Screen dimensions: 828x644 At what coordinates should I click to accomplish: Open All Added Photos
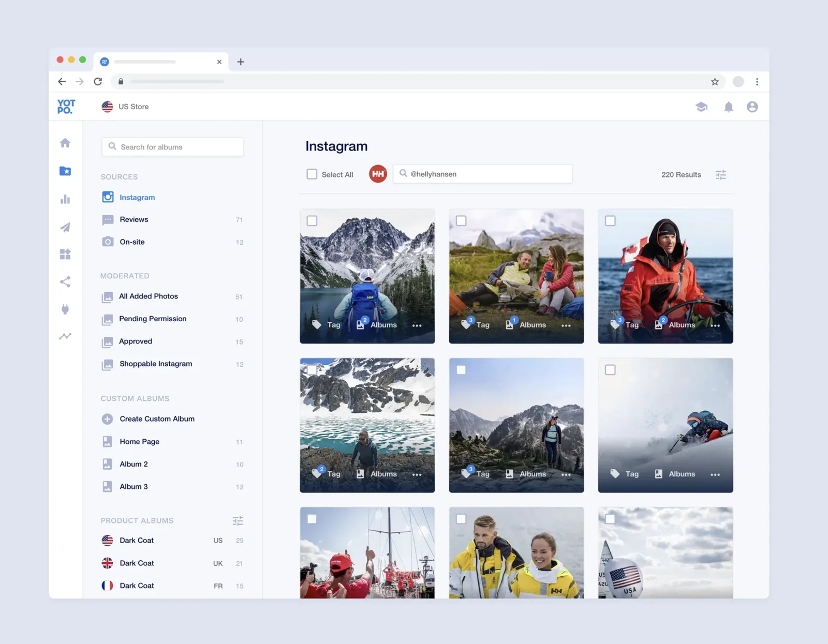point(172,296)
